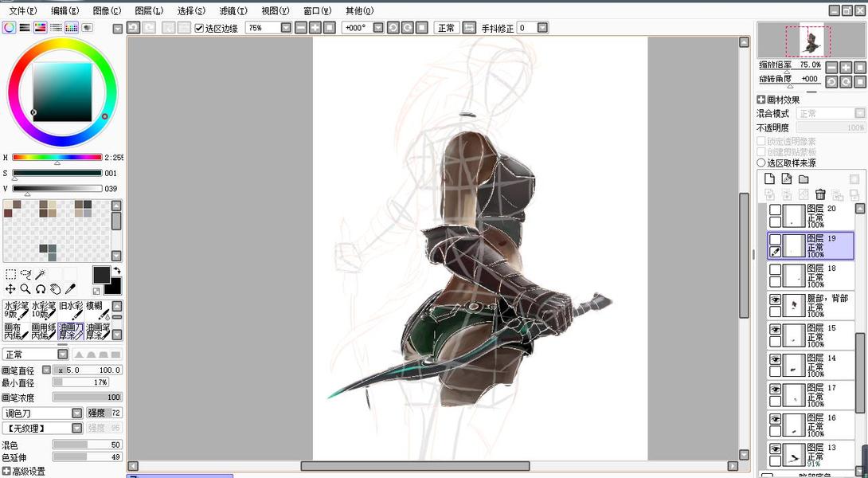The image size is (868, 478).
Task: Select the 水彩笔9版 brush
Action: (15, 310)
